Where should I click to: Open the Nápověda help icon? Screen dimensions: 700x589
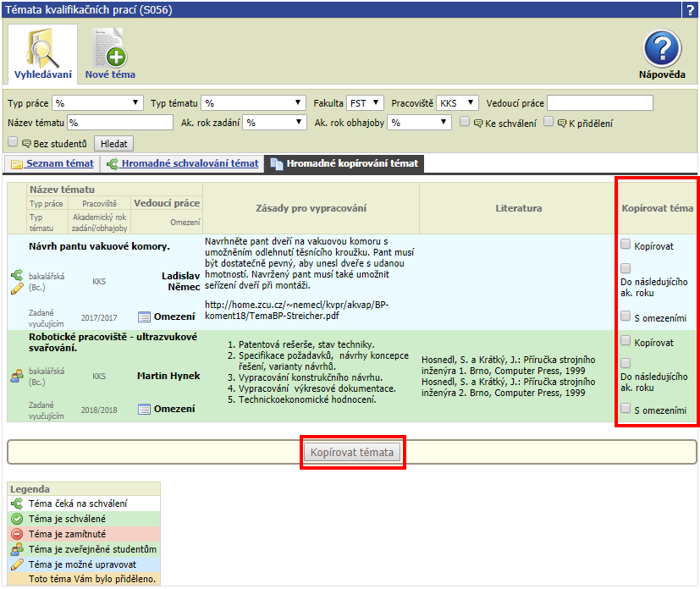(x=662, y=48)
